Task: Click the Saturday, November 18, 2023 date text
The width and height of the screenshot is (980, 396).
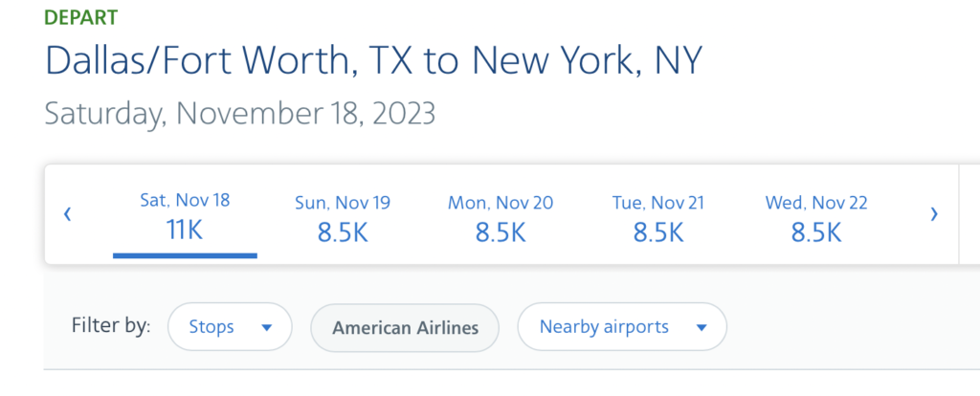Action: pos(240,114)
